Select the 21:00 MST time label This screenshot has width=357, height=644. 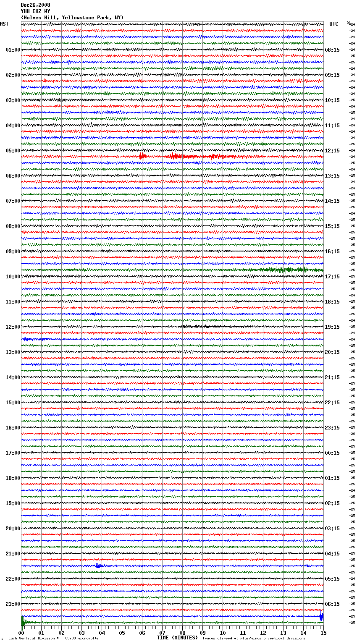(13, 554)
